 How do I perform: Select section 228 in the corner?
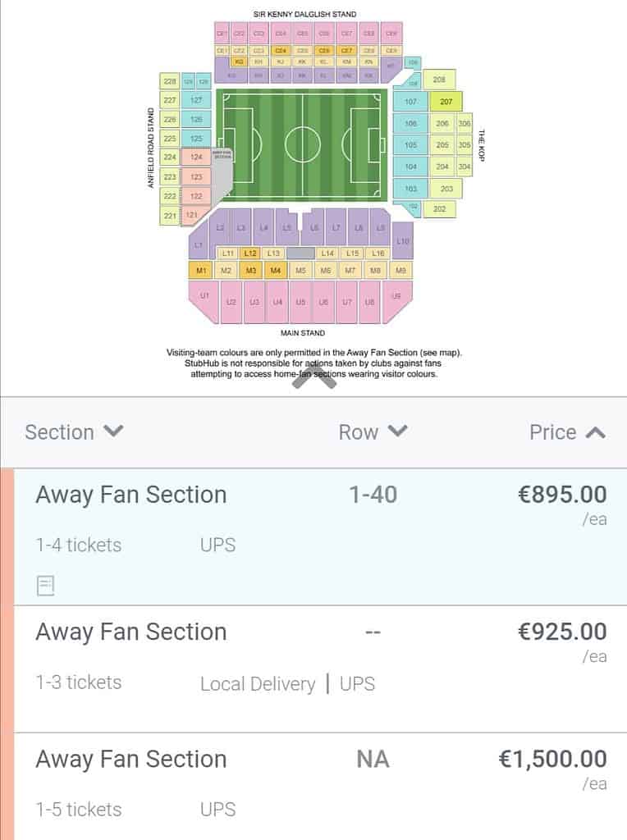tap(169, 81)
